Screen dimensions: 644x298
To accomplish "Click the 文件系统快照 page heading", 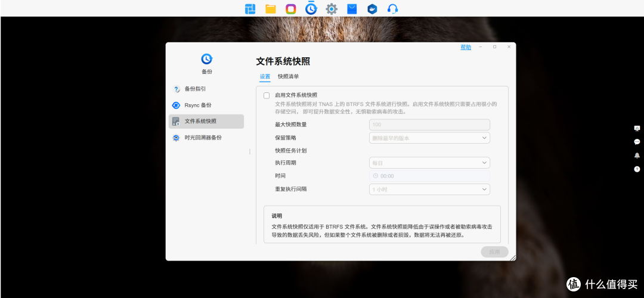I will click(283, 62).
